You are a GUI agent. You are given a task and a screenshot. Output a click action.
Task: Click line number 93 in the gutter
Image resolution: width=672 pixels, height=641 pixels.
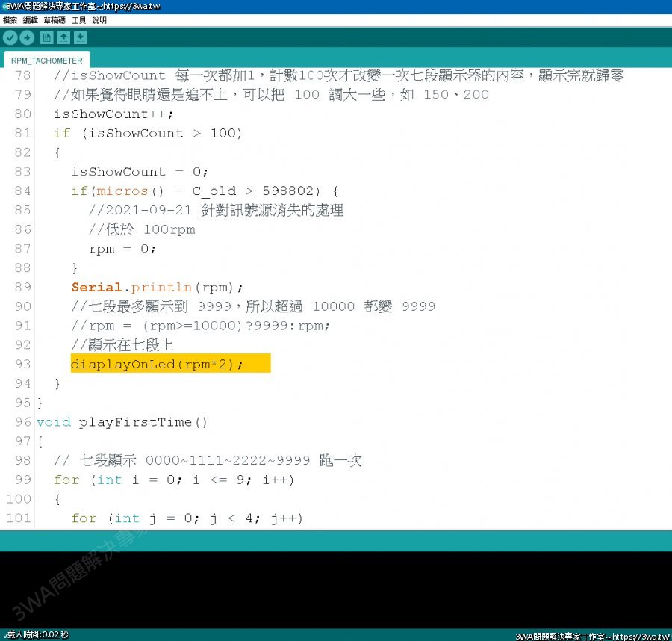coord(22,364)
